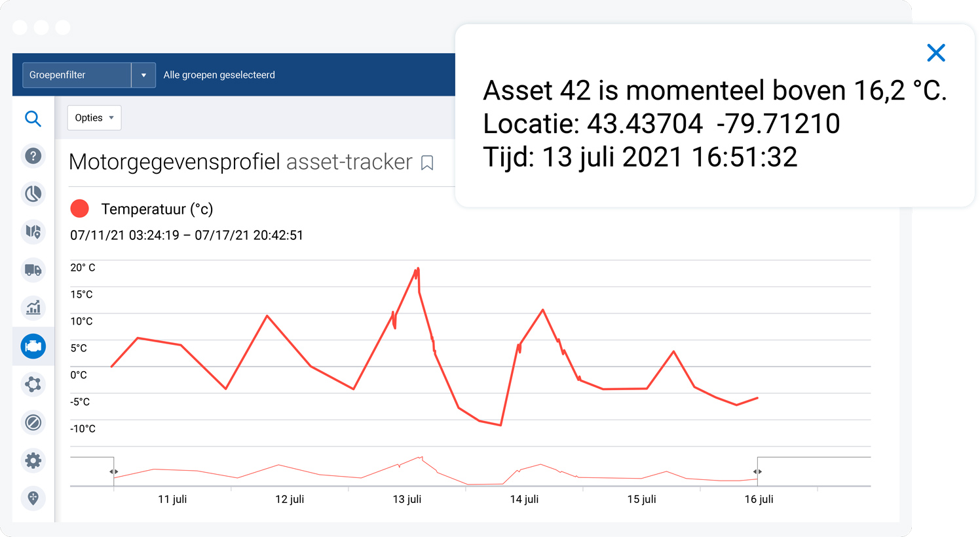980x537 pixels.
Task: Open the map with pin icon
Action: 33,231
